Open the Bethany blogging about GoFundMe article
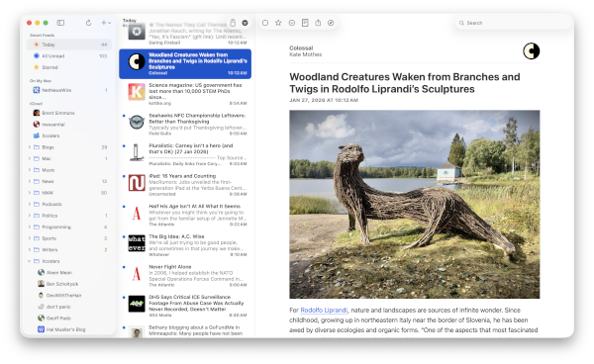 (185, 330)
